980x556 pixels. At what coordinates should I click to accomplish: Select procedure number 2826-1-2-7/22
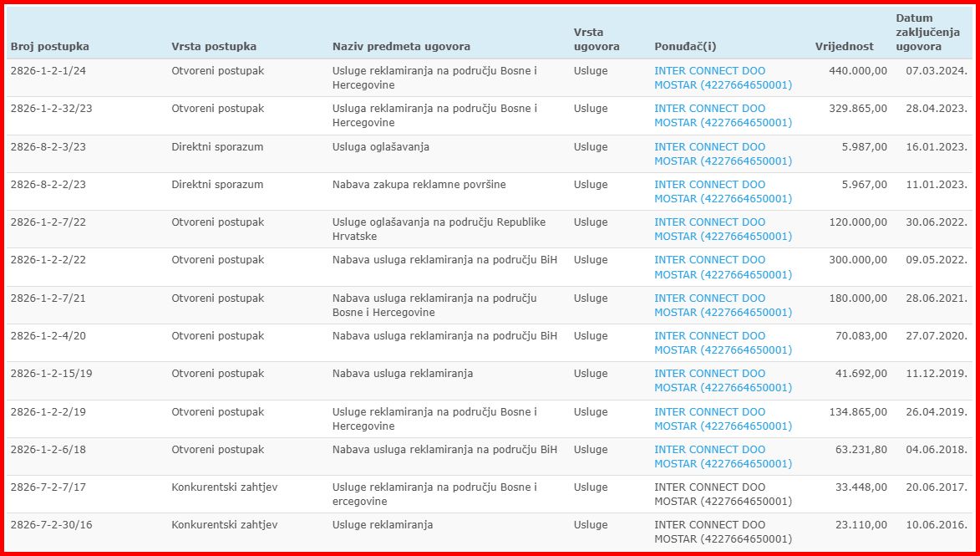(48, 222)
